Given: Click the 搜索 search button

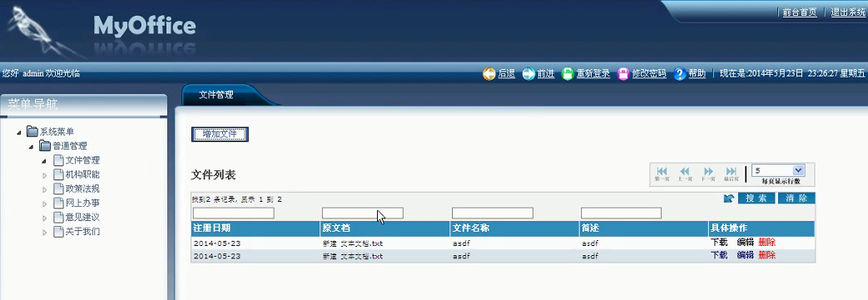Looking at the screenshot, I should [x=756, y=199].
